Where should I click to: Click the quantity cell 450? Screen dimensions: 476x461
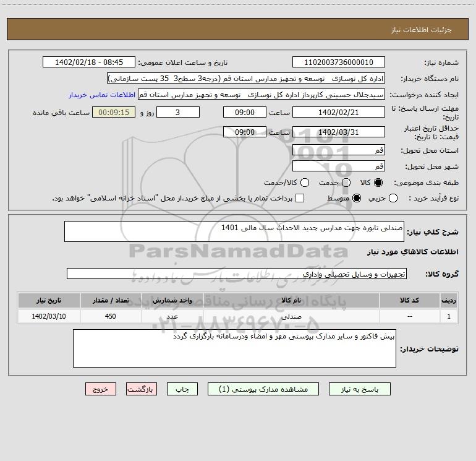111,316
